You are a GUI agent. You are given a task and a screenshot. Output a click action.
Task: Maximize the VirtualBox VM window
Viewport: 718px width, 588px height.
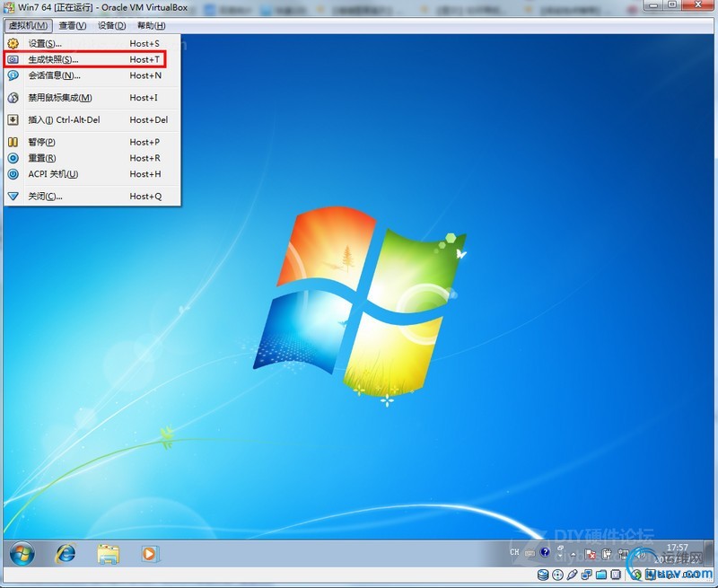tap(672, 5)
